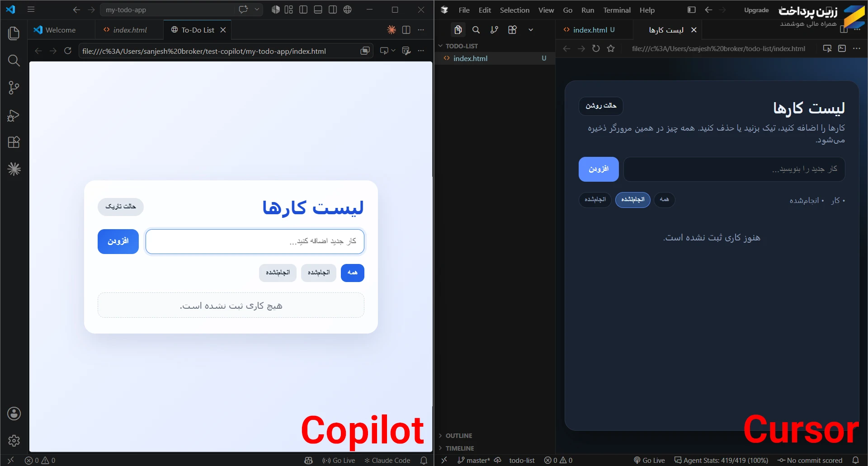The height and width of the screenshot is (466, 868).
Task: Select index.html in Cursor explorer tree
Action: click(495, 58)
